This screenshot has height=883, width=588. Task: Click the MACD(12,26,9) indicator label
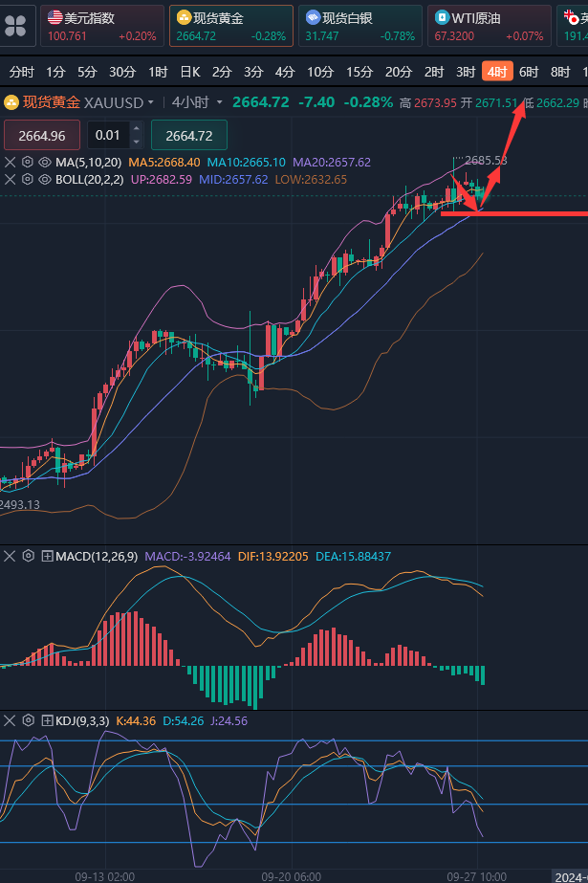click(97, 557)
